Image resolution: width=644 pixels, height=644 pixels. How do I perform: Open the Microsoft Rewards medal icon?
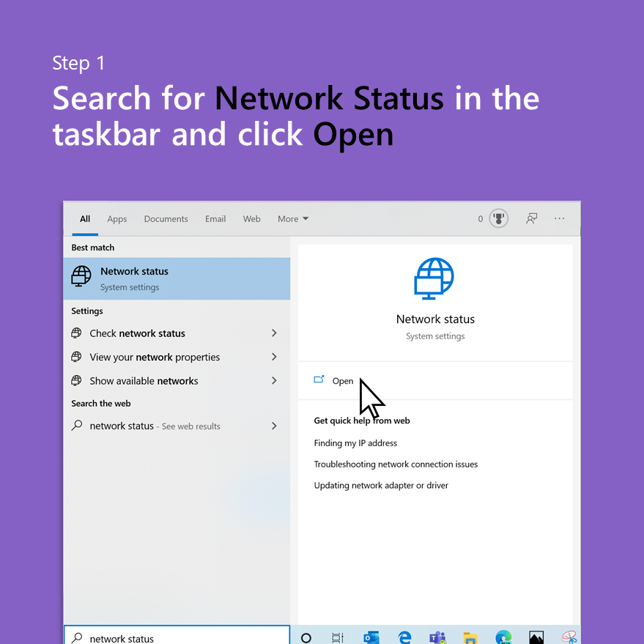click(x=498, y=218)
